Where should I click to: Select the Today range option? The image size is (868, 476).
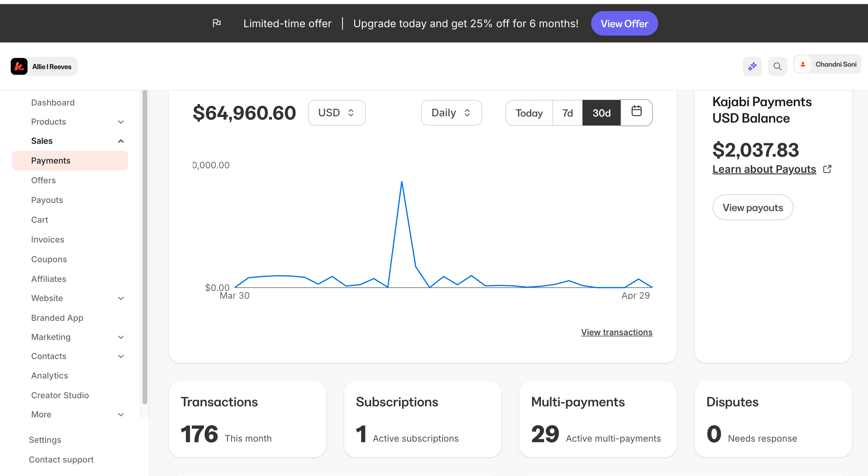[x=529, y=113]
